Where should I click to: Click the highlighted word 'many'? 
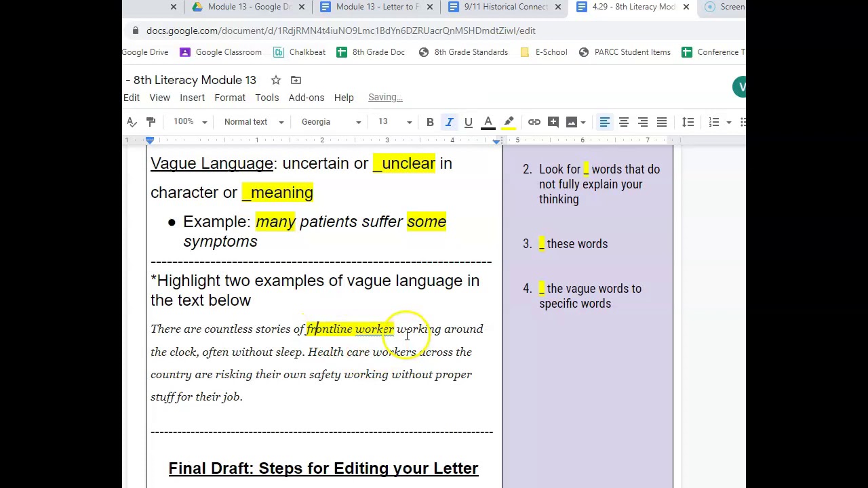pyautogui.click(x=275, y=222)
